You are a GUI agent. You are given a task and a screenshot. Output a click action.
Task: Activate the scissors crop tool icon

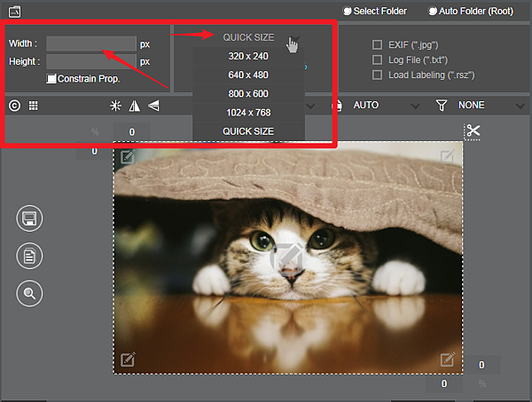click(x=472, y=131)
